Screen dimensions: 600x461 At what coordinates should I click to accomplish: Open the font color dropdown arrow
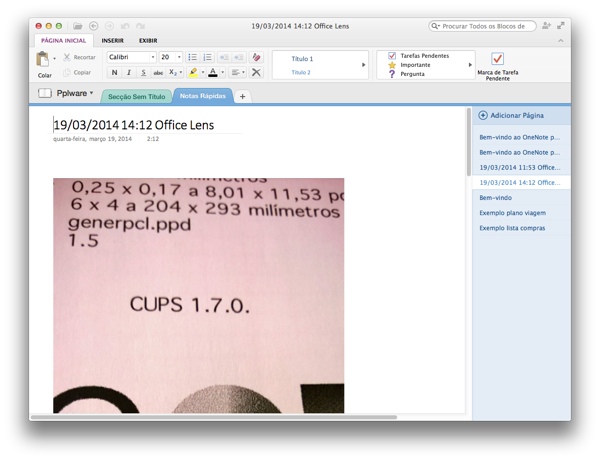point(222,72)
